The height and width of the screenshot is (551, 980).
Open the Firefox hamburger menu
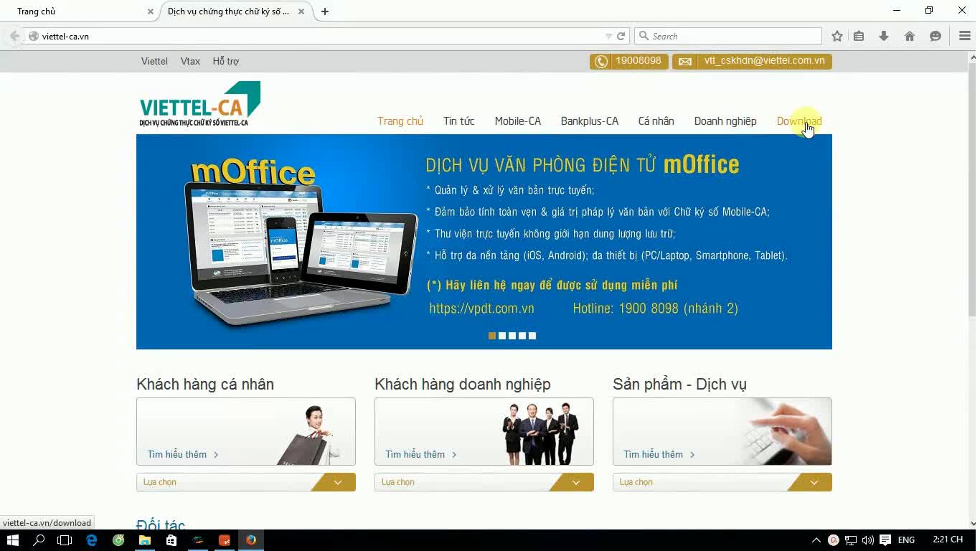964,36
